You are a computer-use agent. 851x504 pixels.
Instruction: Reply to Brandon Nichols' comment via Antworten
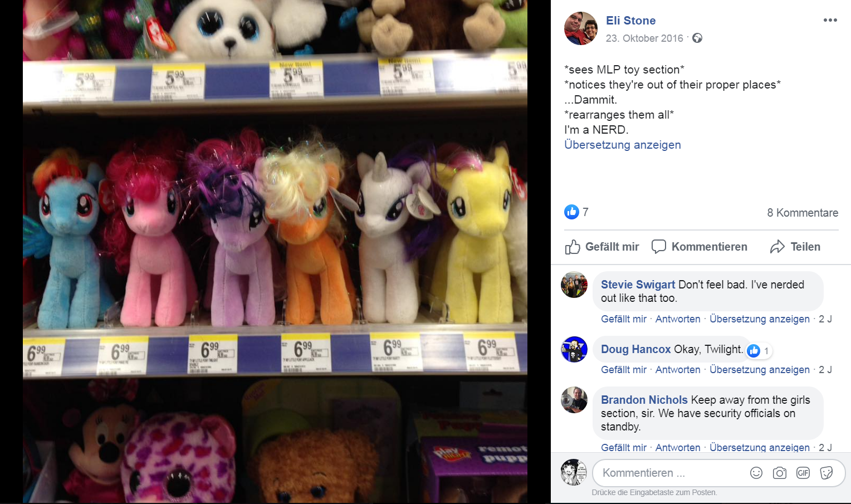678,448
